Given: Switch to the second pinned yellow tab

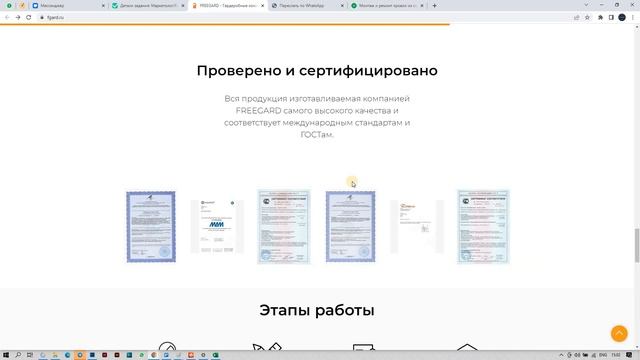Looking at the screenshot, I should point(22,6).
